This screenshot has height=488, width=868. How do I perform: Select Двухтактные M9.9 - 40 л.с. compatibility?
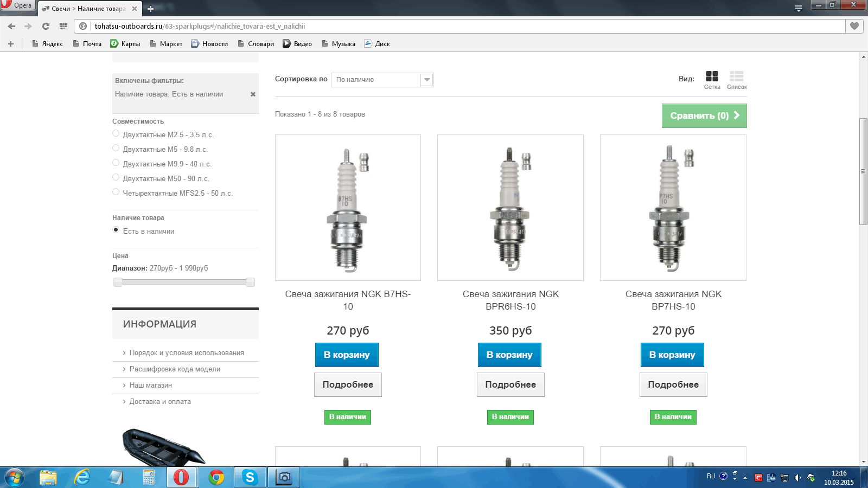[x=116, y=163]
